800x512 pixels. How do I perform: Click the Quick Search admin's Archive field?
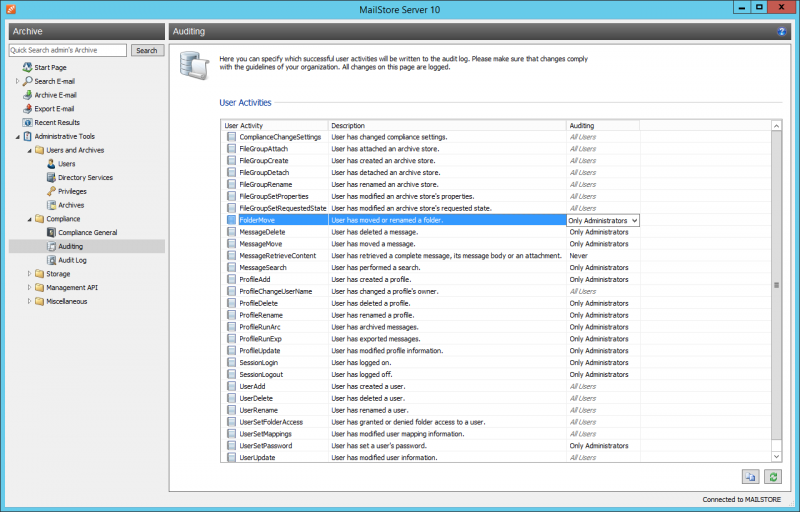[68, 50]
